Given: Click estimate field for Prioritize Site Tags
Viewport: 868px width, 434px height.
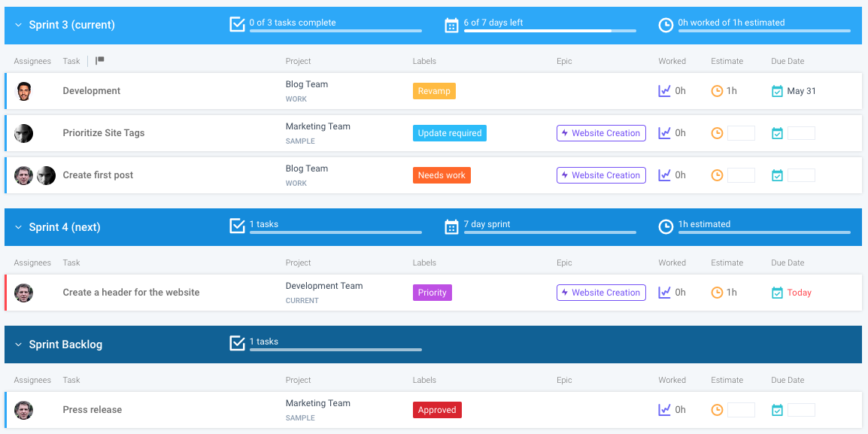Looking at the screenshot, I should point(741,133).
